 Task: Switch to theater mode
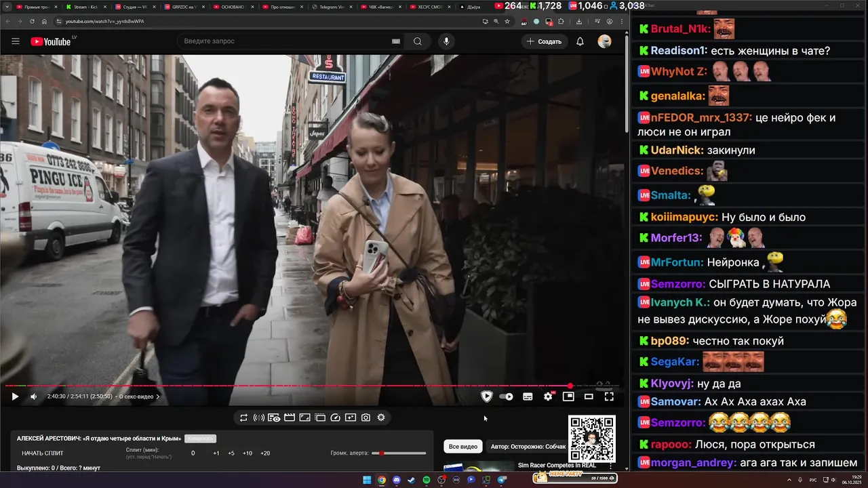(589, 396)
